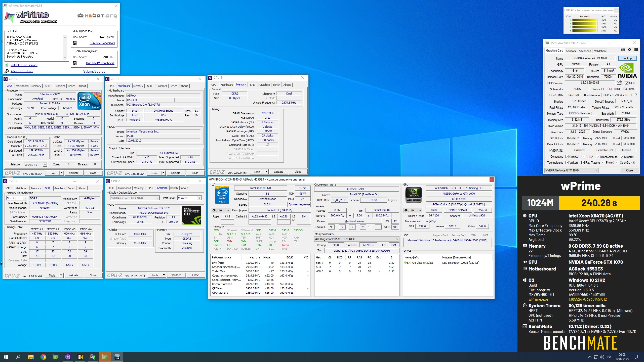
Task: Click the BIOS share/export arrow icon in GPU-Z
Action: (619, 83)
